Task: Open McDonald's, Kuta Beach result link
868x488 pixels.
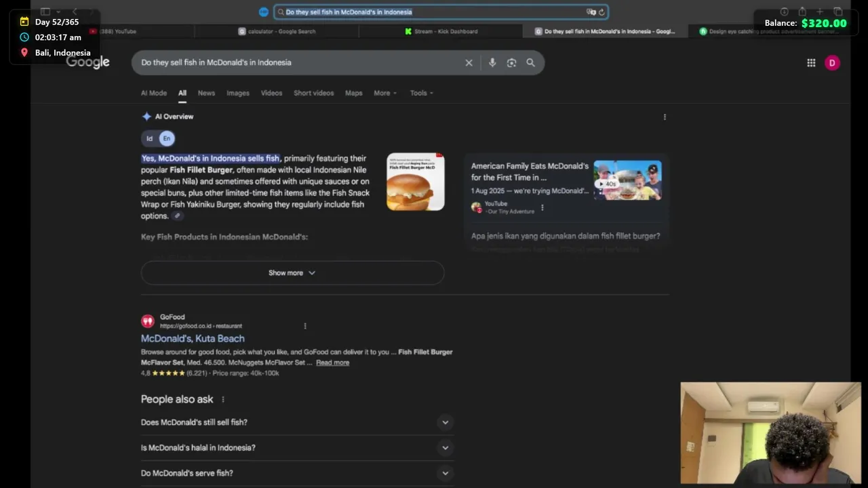Action: [x=193, y=338]
